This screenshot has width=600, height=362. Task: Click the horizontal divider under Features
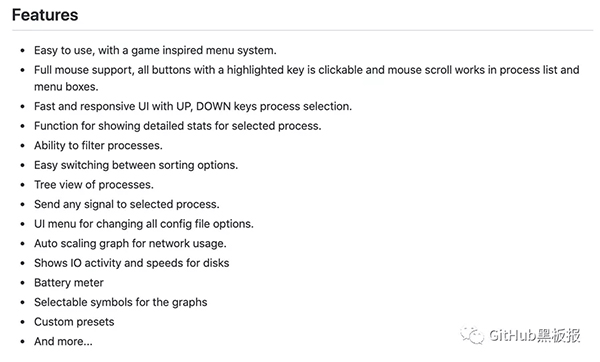(x=302, y=30)
